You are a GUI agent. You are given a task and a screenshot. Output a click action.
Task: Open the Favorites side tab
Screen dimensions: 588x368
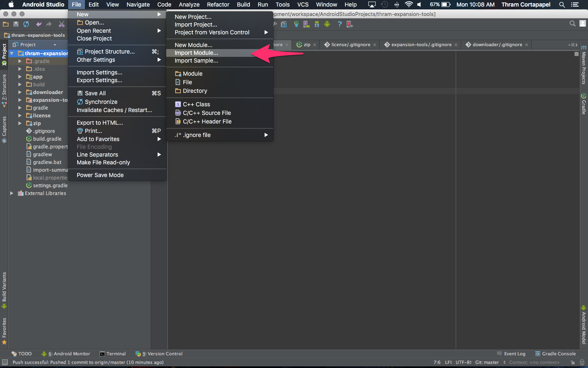tap(4, 331)
